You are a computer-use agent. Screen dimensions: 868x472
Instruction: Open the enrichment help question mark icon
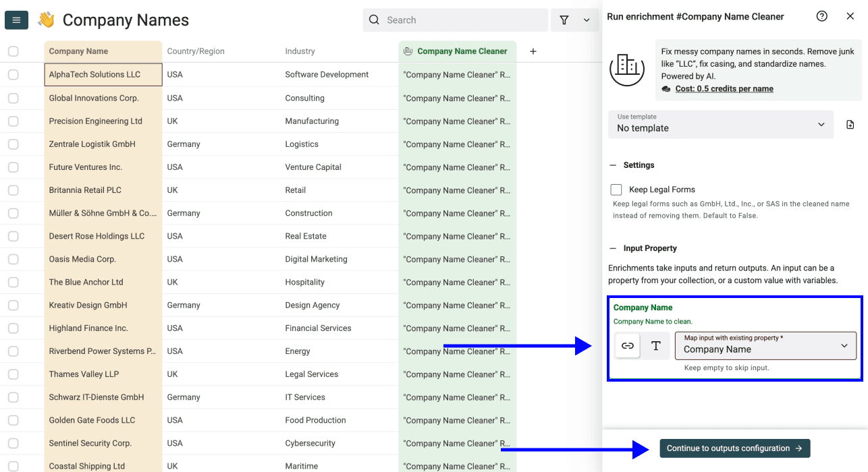click(x=821, y=16)
